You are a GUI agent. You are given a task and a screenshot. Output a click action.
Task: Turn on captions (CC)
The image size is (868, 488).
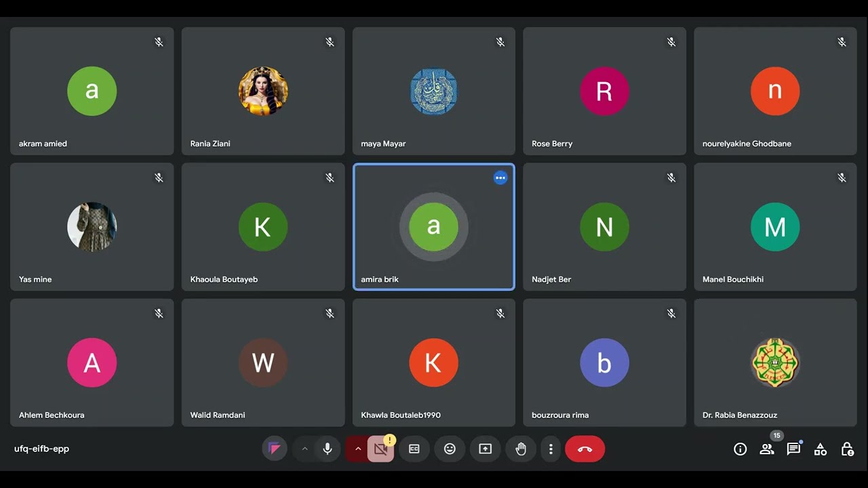414,449
